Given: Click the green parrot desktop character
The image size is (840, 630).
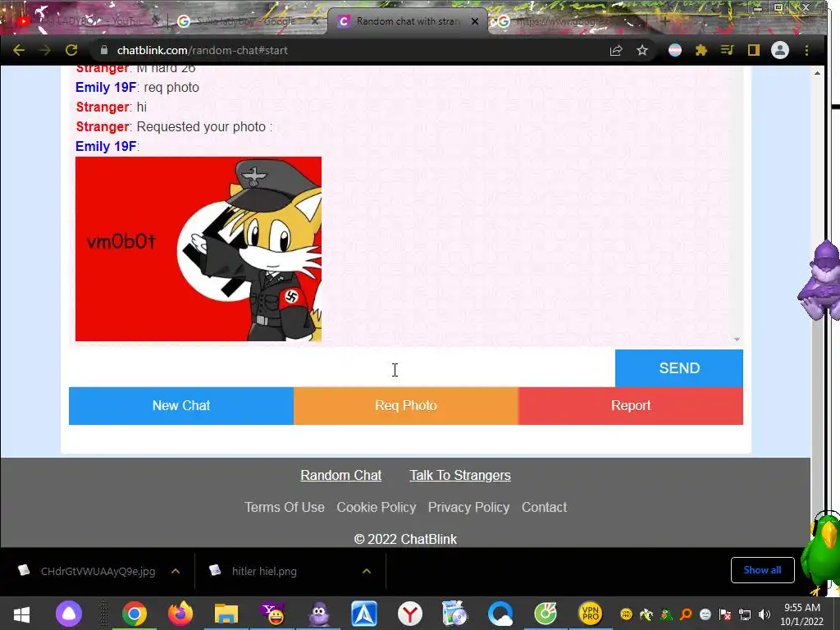Looking at the screenshot, I should pyautogui.click(x=820, y=555).
